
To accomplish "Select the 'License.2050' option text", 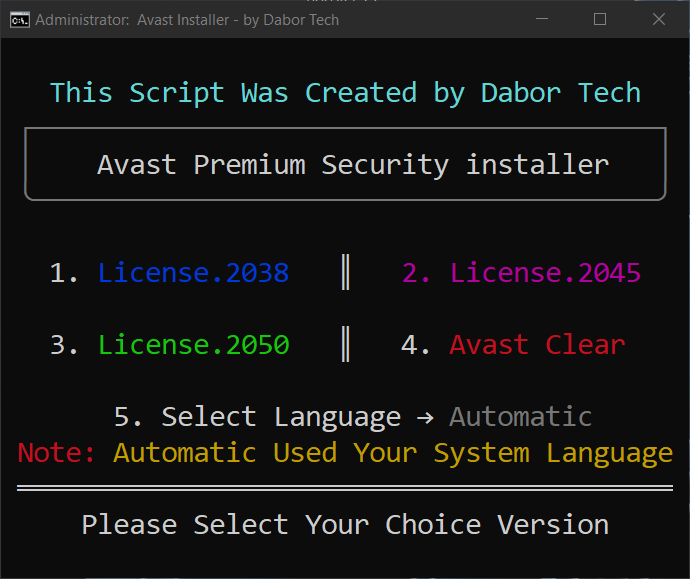I will tap(193, 345).
